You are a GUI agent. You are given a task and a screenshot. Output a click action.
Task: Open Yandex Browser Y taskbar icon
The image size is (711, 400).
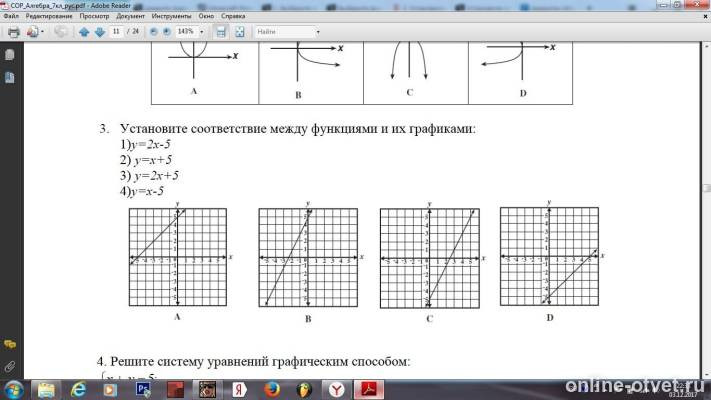pyautogui.click(x=336, y=390)
